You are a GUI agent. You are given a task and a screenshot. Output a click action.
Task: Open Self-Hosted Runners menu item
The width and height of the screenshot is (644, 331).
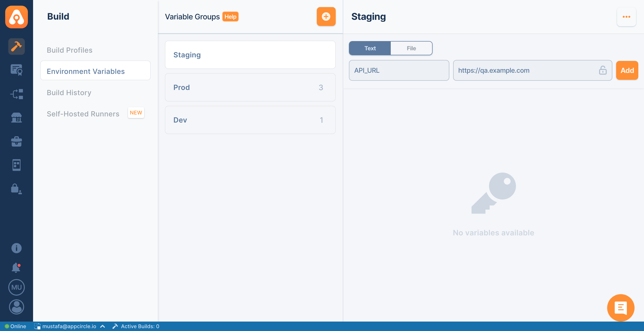(83, 114)
